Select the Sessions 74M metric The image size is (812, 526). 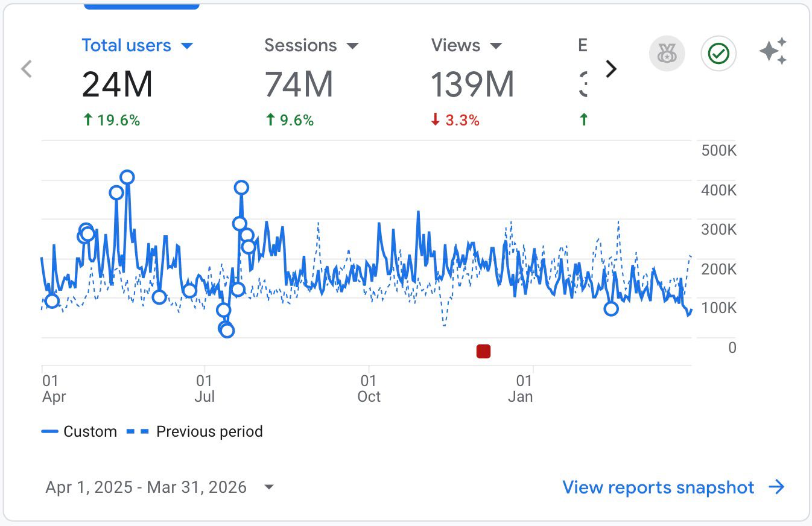click(x=299, y=83)
